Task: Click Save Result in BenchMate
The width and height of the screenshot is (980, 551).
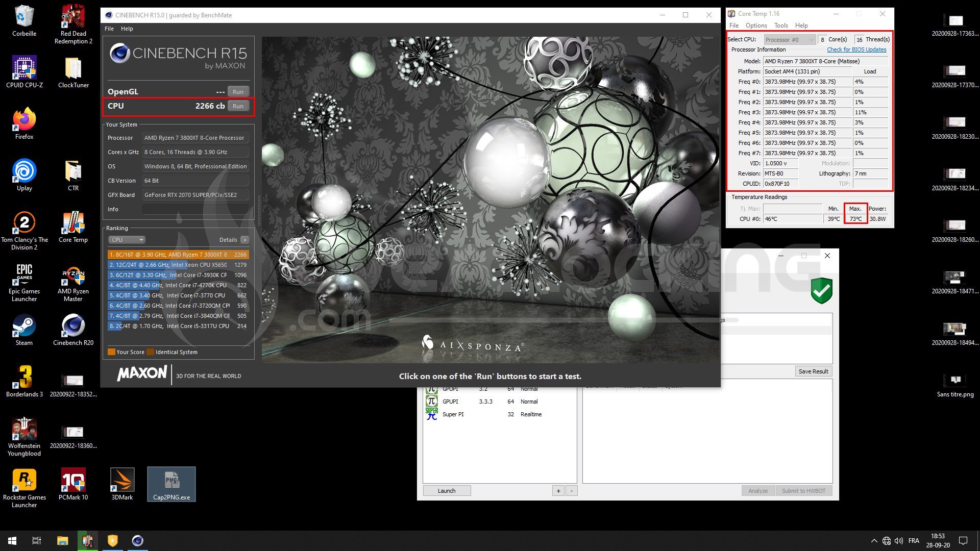Action: 814,371
